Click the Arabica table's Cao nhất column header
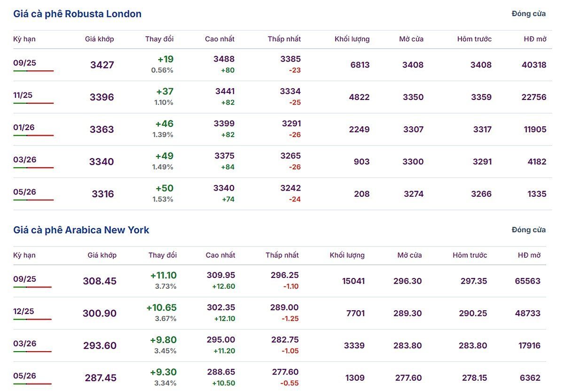Image resolution: width=564 pixels, height=392 pixels. (220, 255)
